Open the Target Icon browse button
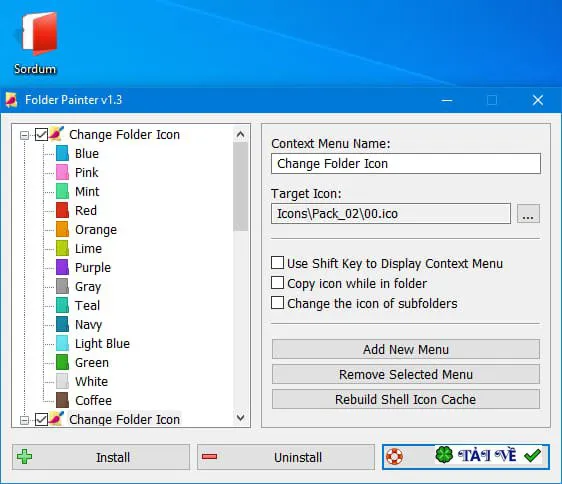The width and height of the screenshot is (562, 484). coord(528,214)
